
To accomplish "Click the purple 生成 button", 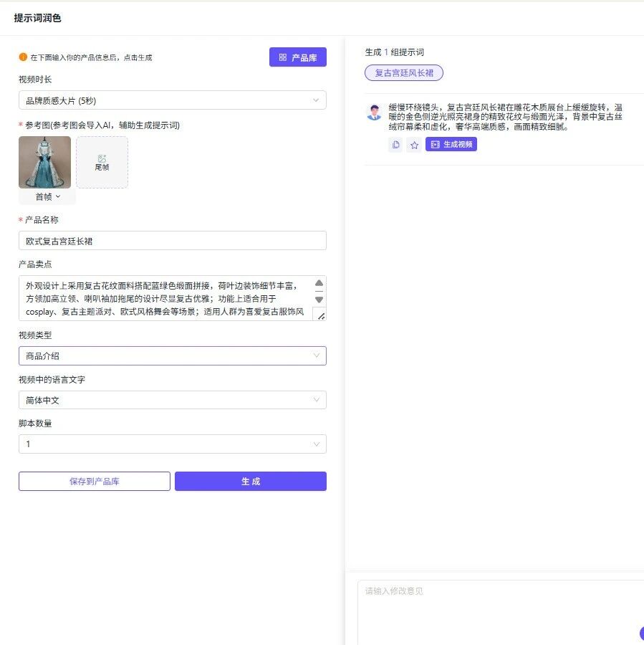I will click(251, 482).
